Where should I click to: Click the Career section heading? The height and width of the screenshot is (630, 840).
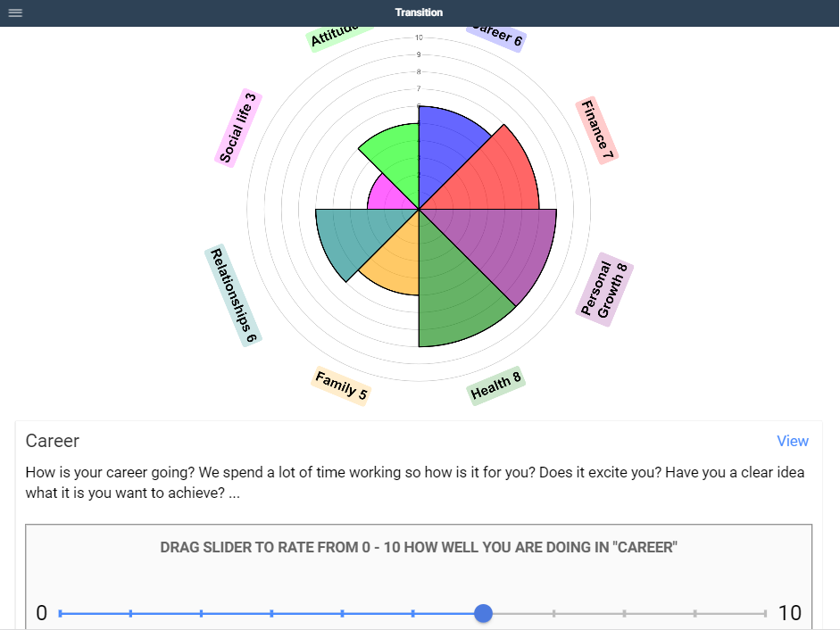pyautogui.click(x=53, y=441)
